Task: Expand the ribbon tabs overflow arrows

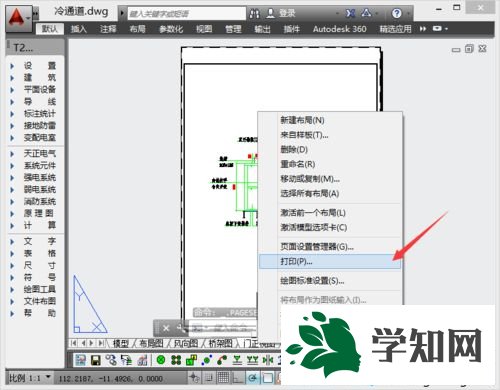Action: [x=423, y=29]
